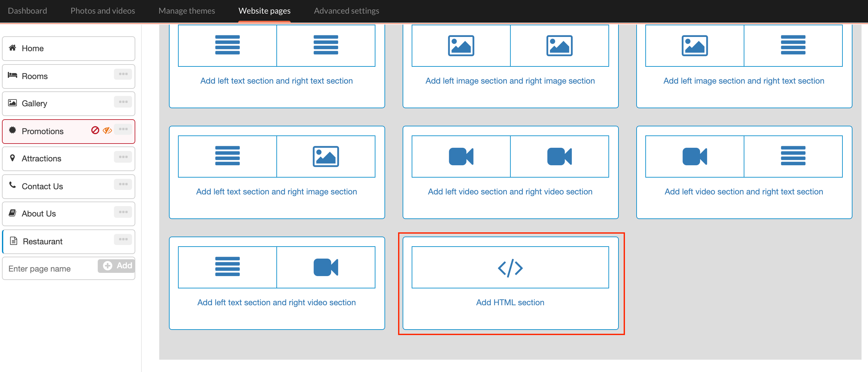Click right image icon in image-image card
868x372 pixels.
559,46
